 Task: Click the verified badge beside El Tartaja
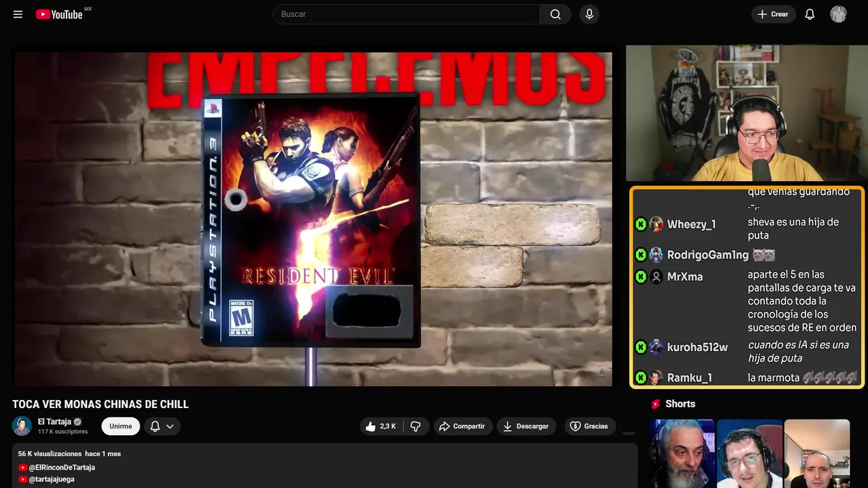[78, 422]
